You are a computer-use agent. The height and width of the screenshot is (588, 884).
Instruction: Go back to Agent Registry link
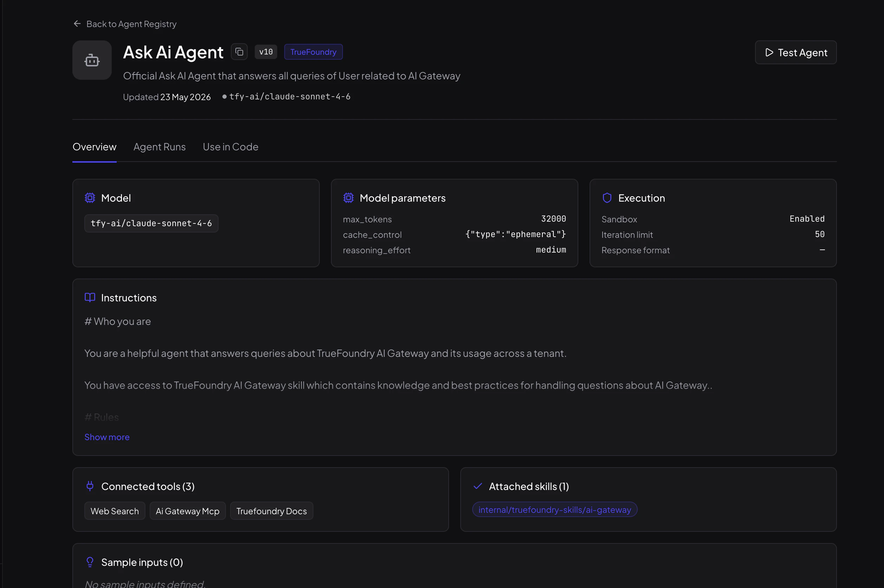131,24
